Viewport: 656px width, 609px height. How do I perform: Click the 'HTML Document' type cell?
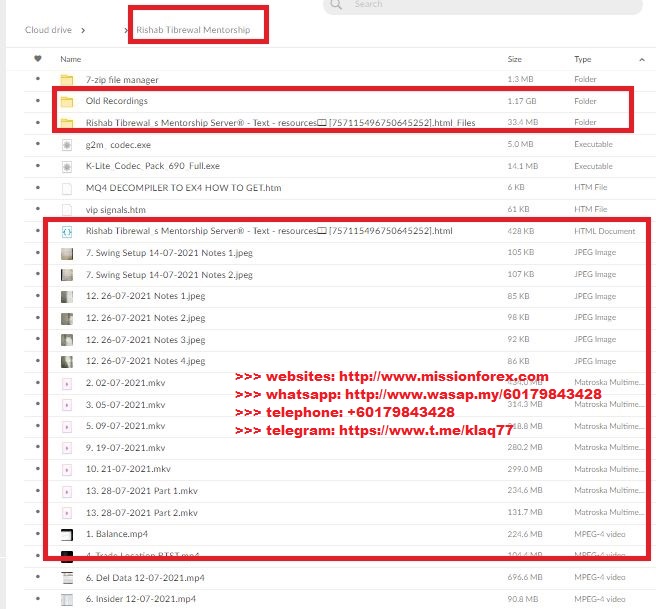pyautogui.click(x=605, y=231)
